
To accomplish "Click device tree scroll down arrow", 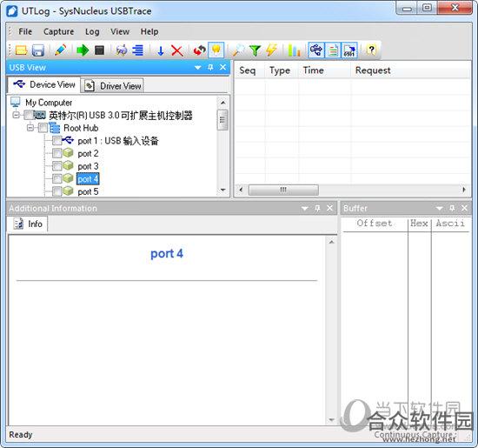I will (222, 190).
